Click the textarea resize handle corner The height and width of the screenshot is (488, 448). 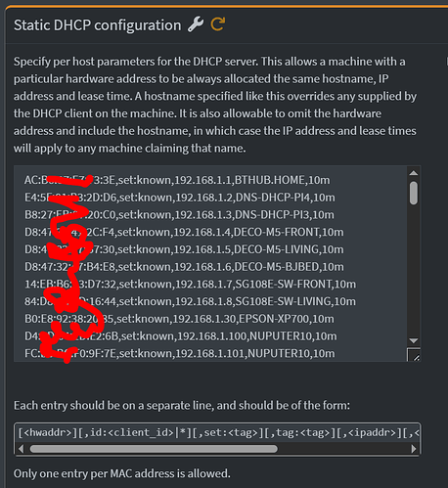(x=414, y=355)
